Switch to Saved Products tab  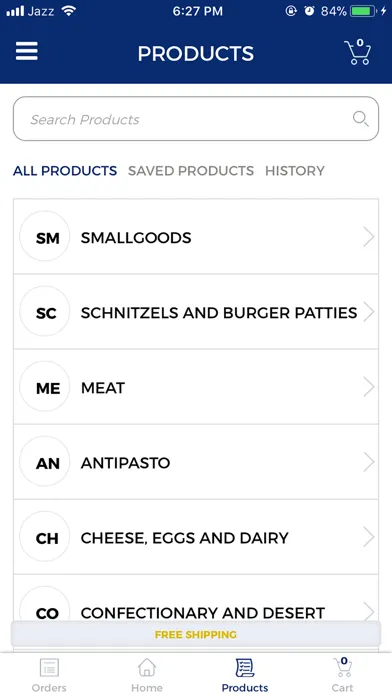click(x=191, y=171)
